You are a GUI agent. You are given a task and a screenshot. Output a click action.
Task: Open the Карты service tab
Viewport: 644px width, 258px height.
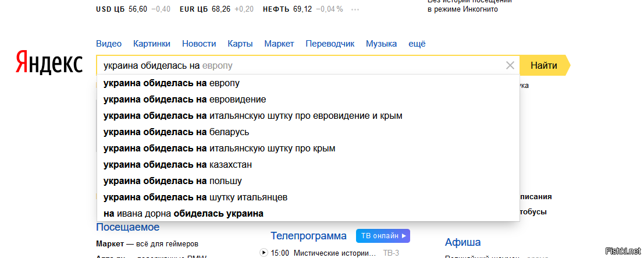240,44
